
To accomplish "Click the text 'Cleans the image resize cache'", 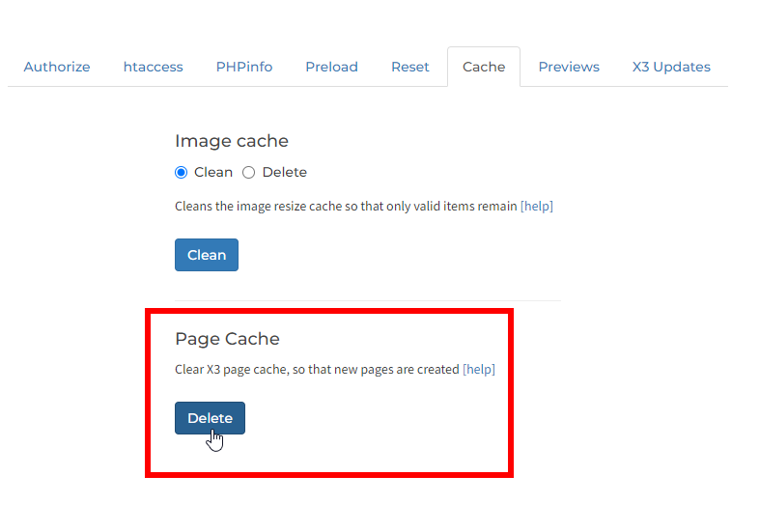I will [259, 207].
